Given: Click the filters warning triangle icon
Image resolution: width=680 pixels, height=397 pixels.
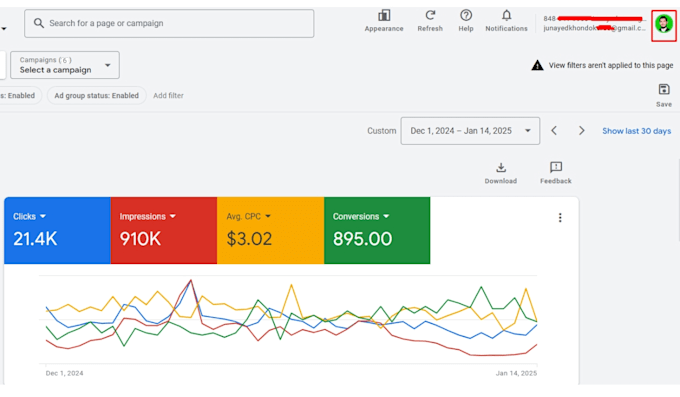Looking at the screenshot, I should click(x=537, y=65).
